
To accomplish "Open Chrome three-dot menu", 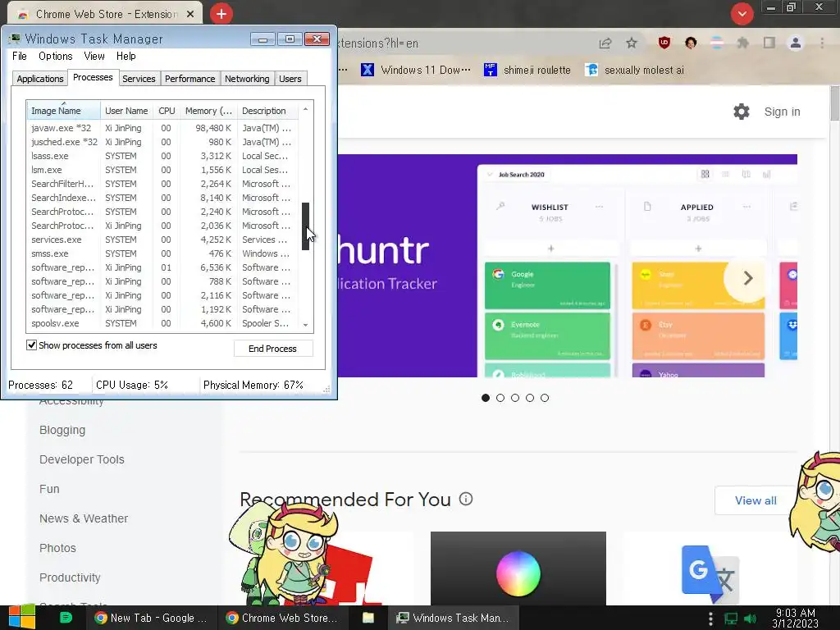I will 822,43.
